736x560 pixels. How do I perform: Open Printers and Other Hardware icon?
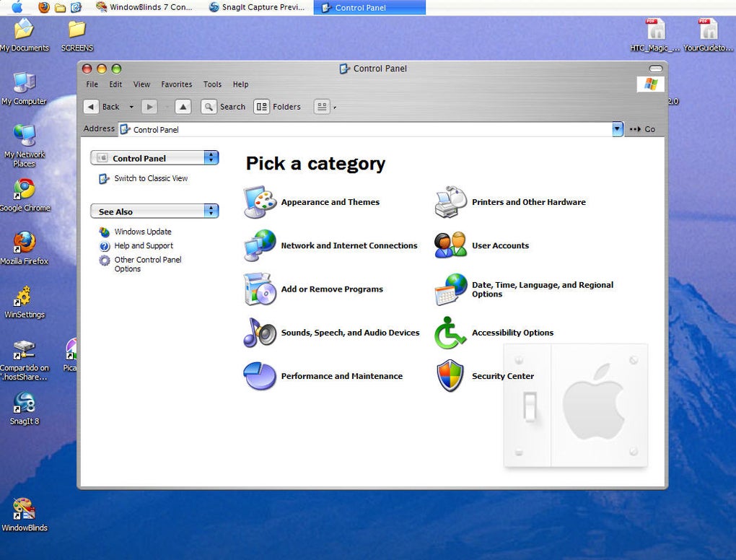[450, 202]
